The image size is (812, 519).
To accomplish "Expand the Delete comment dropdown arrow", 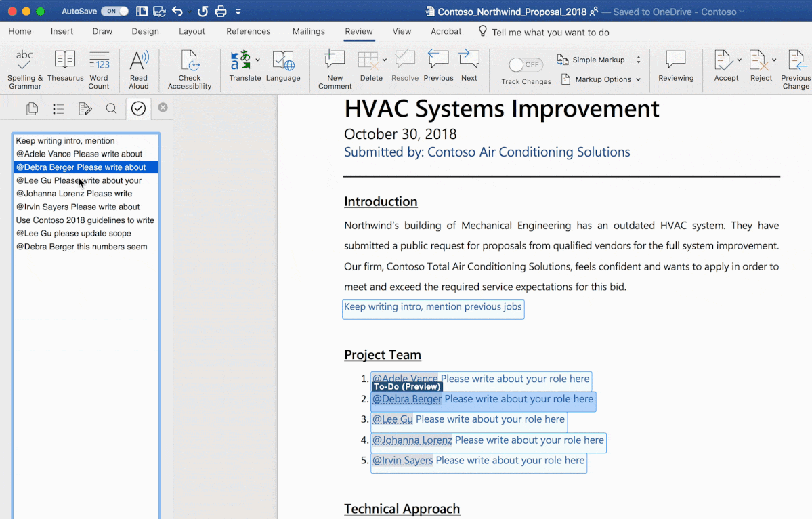I will click(x=384, y=60).
